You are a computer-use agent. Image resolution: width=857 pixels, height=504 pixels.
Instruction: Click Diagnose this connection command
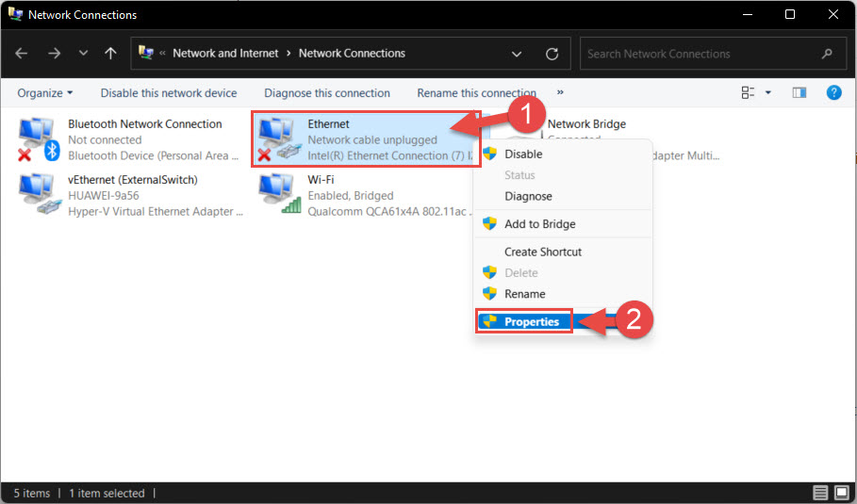(x=327, y=93)
